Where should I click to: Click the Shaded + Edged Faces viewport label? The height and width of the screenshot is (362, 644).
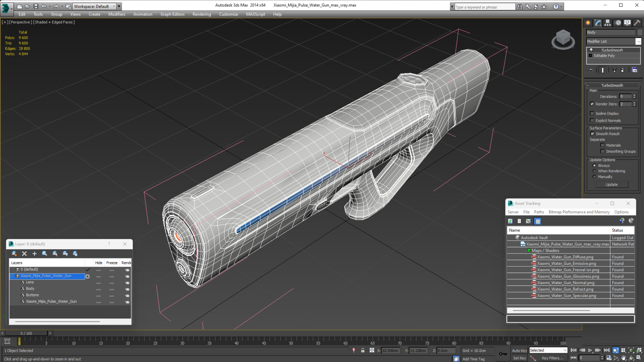(54, 22)
